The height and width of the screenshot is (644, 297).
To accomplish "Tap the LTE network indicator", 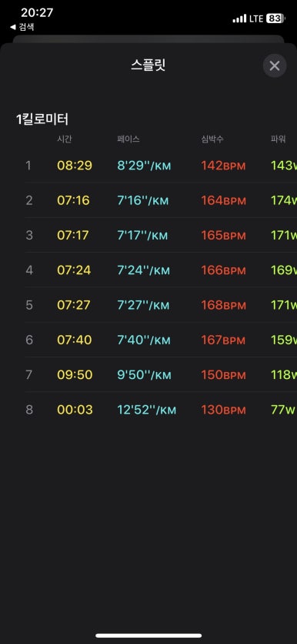I will point(256,18).
